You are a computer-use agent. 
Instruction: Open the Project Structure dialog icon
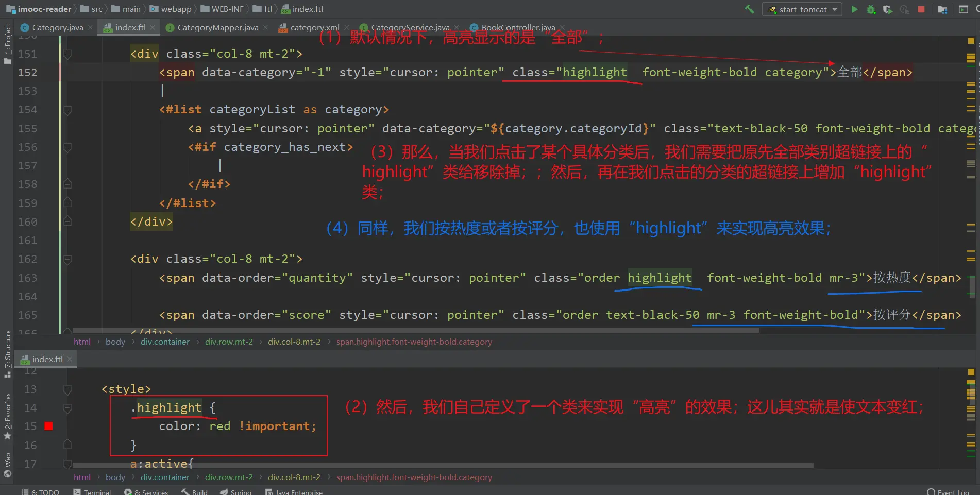click(942, 9)
